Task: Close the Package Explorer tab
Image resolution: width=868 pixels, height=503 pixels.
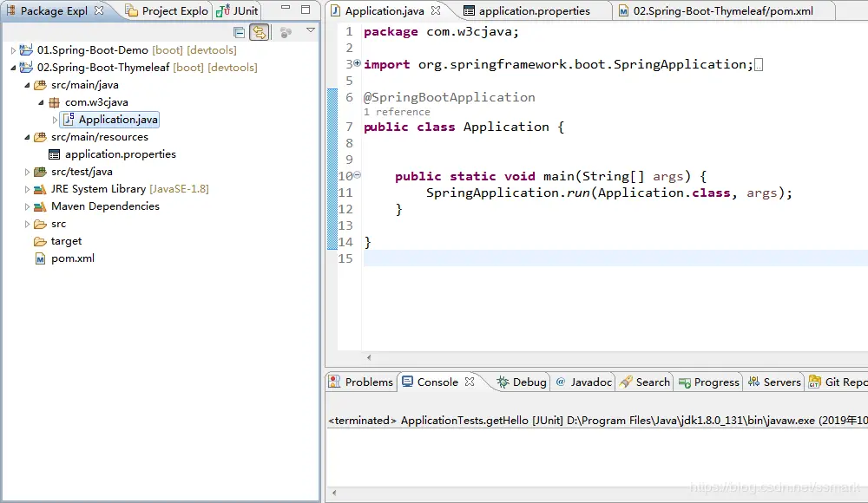Action: (99, 10)
